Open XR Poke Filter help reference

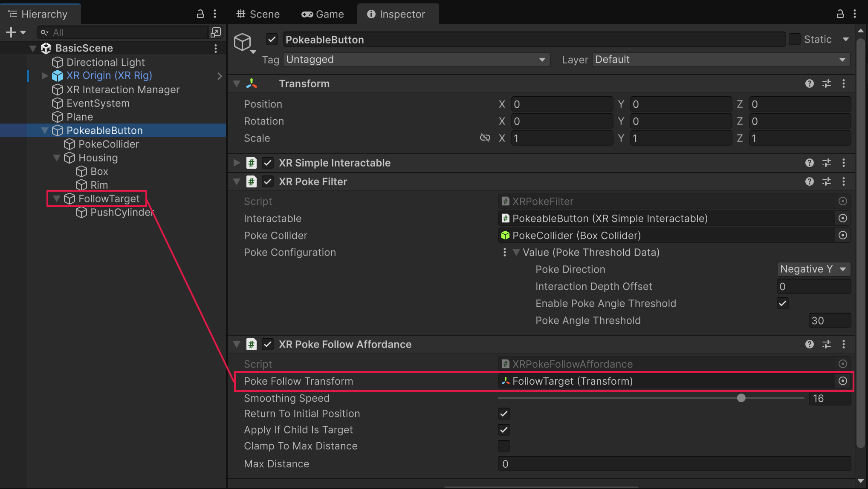pos(810,181)
